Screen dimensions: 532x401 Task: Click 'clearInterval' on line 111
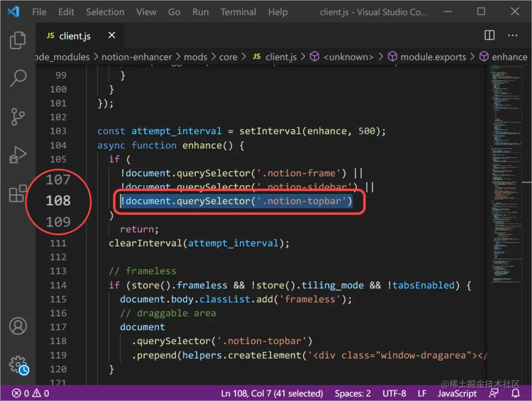tap(145, 244)
